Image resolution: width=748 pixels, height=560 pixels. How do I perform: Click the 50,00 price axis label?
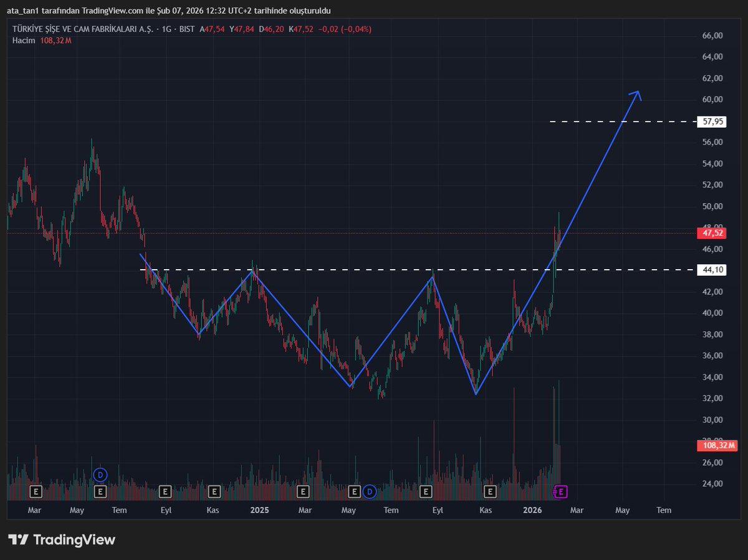712,206
